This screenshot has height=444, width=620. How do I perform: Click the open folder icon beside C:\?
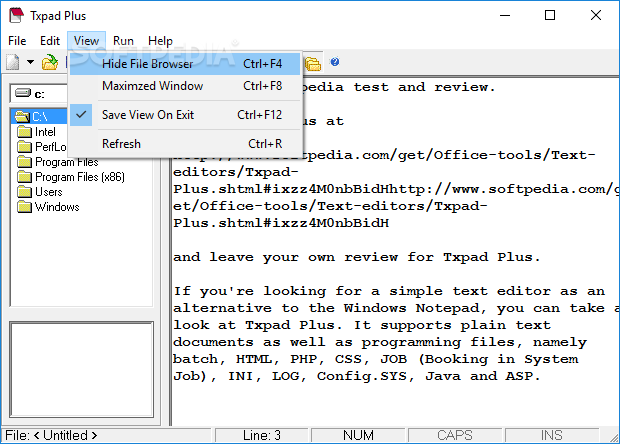click(22, 117)
